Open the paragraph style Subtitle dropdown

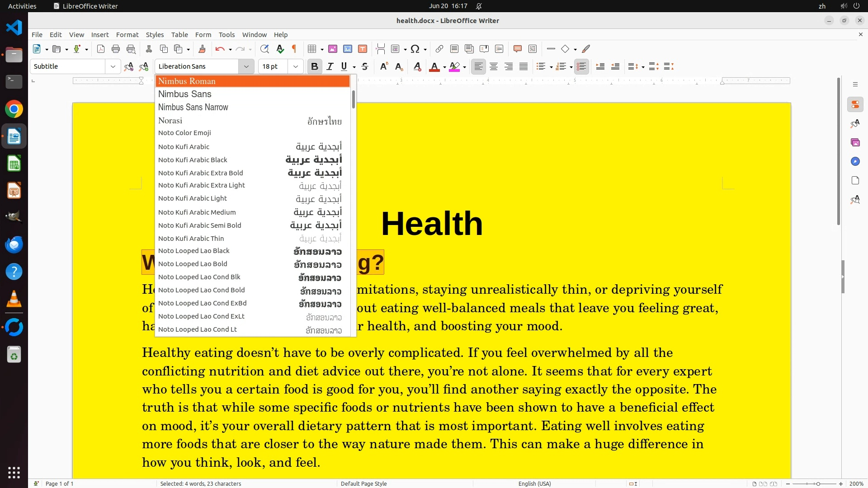pos(113,66)
